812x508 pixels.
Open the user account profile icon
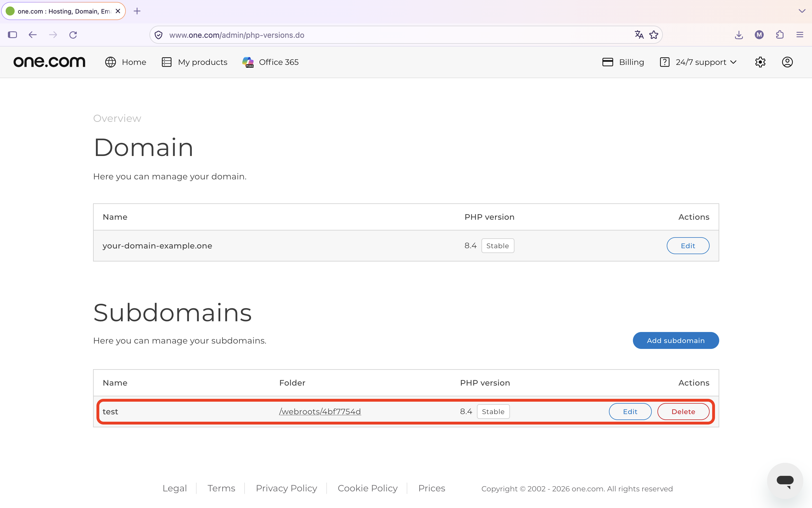pos(787,62)
